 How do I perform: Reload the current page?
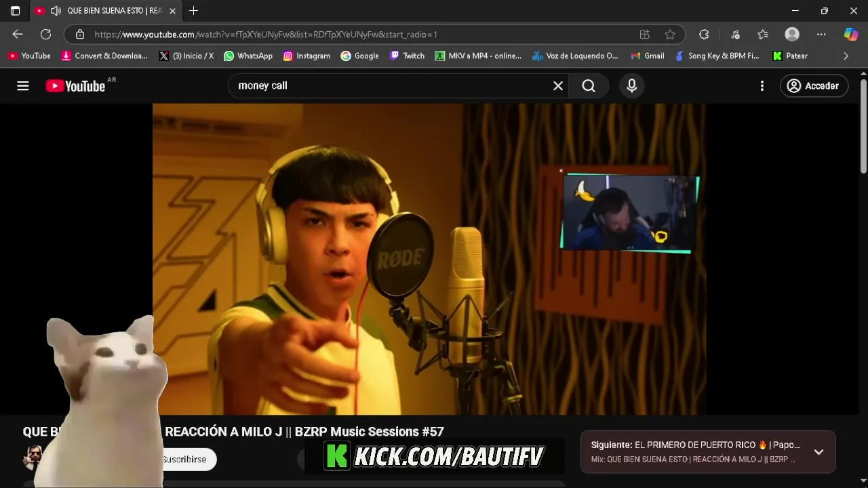click(45, 35)
